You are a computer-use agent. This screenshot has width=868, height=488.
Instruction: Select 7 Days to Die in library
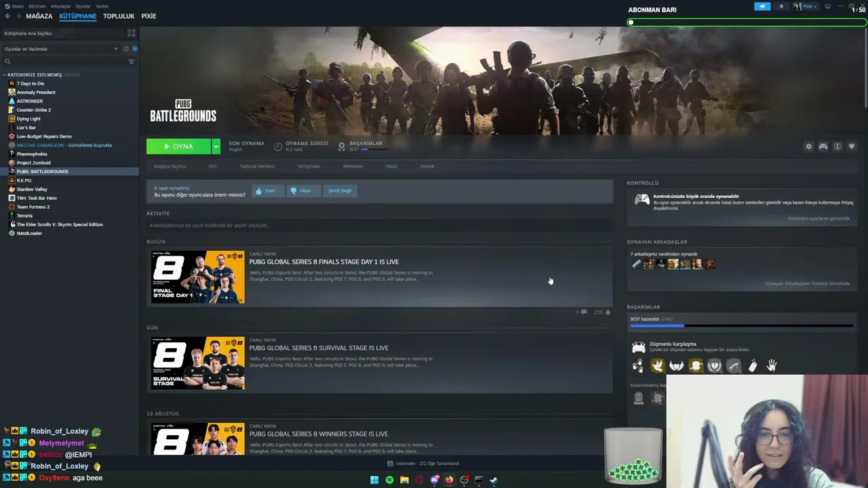pos(31,83)
